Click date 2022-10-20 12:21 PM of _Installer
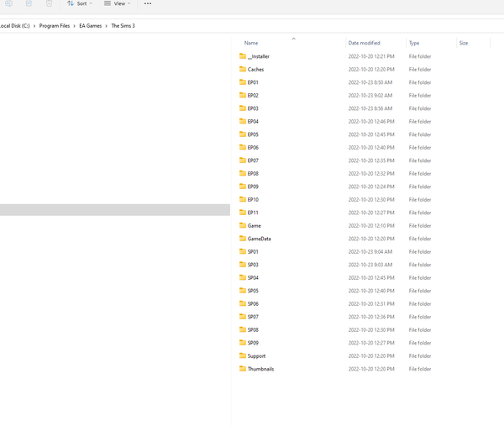 [x=371, y=56]
